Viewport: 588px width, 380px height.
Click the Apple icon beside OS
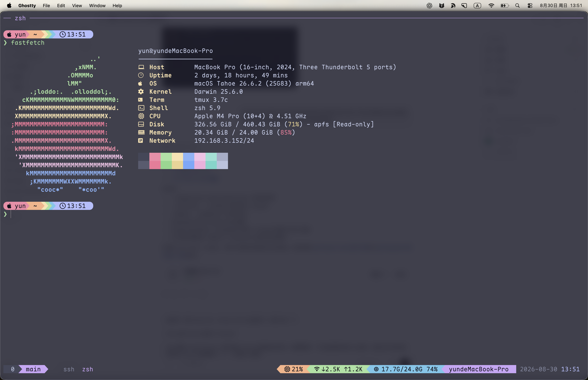click(140, 83)
